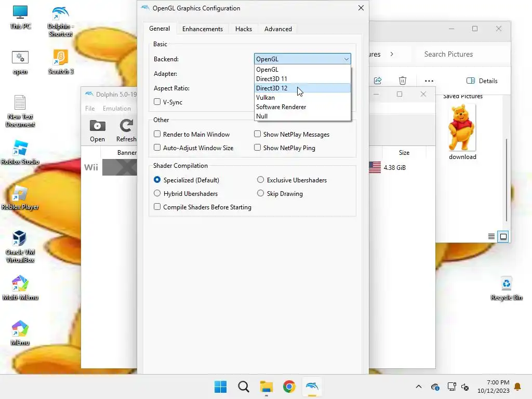Choose Software Renderer from the Backend list
Screen dimensions: 532x399
tap(302, 107)
